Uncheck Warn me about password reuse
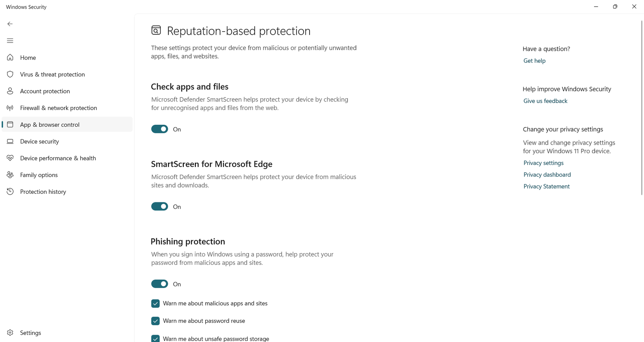 [155, 321]
